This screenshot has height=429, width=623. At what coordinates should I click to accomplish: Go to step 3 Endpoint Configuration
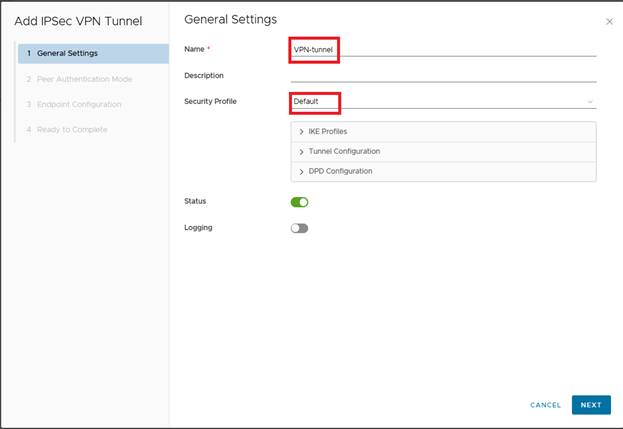pyautogui.click(x=79, y=104)
